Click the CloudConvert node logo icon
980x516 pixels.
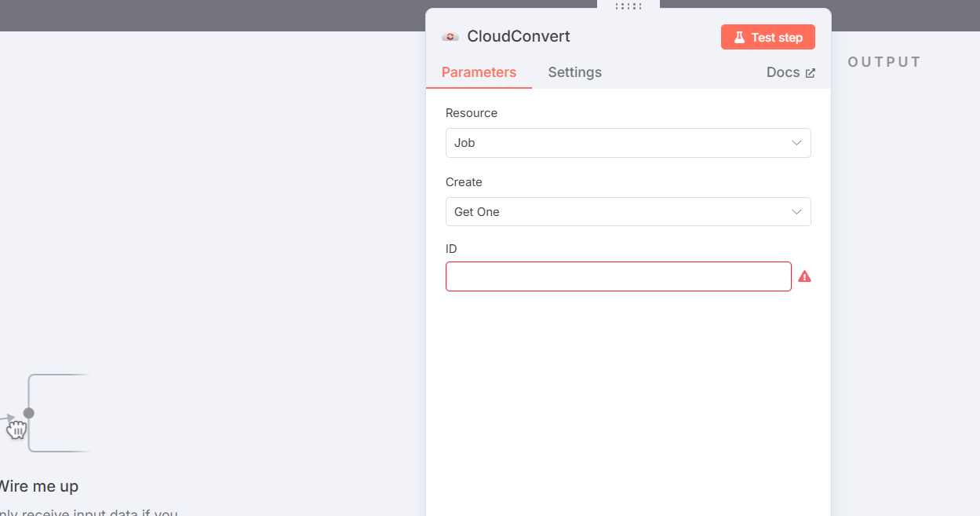point(450,37)
